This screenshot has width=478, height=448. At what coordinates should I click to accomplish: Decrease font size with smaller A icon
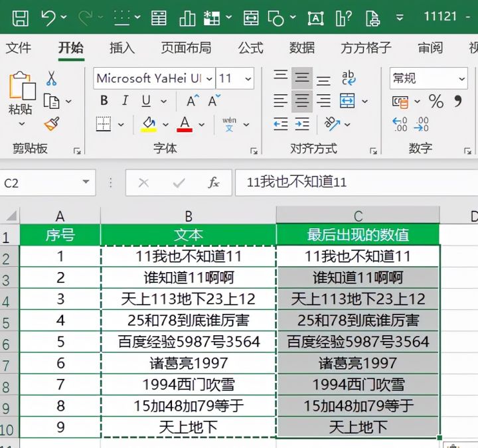pyautogui.click(x=214, y=101)
